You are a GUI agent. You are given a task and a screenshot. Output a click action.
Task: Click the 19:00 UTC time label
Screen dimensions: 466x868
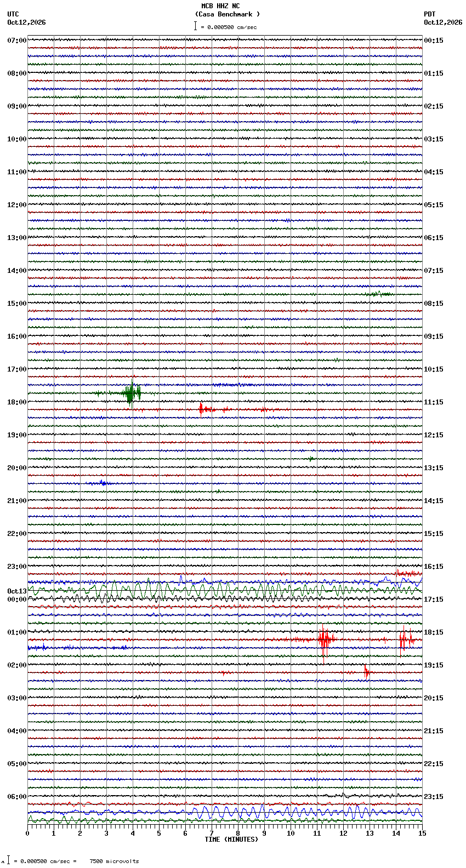click(x=17, y=435)
